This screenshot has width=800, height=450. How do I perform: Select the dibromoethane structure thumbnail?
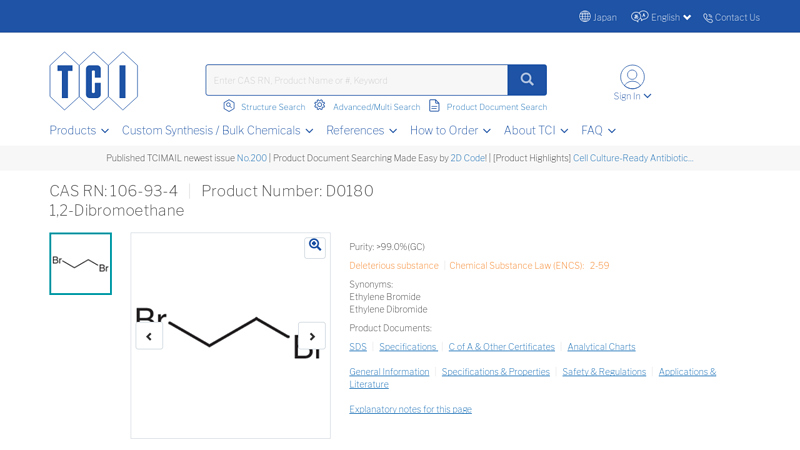click(81, 264)
